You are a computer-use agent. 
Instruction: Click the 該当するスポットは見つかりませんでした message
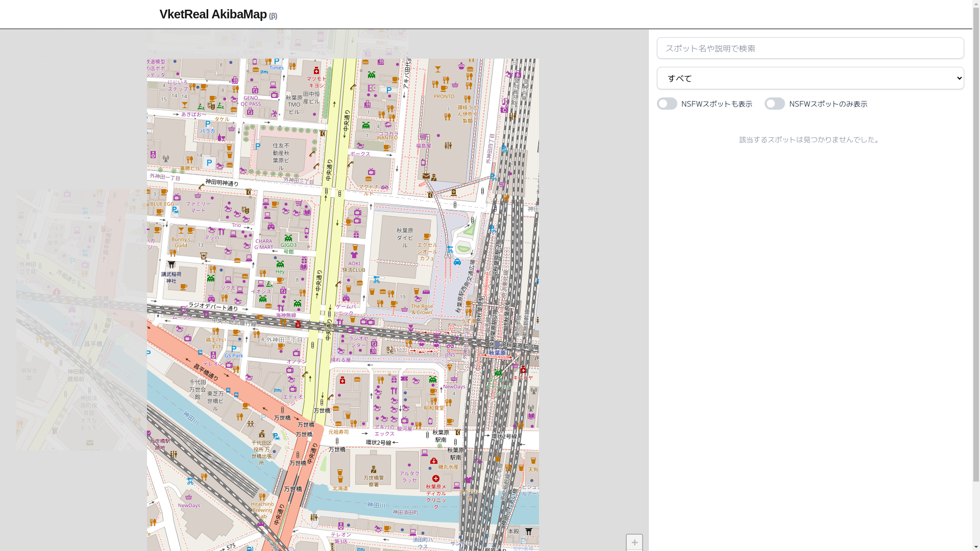click(810, 139)
